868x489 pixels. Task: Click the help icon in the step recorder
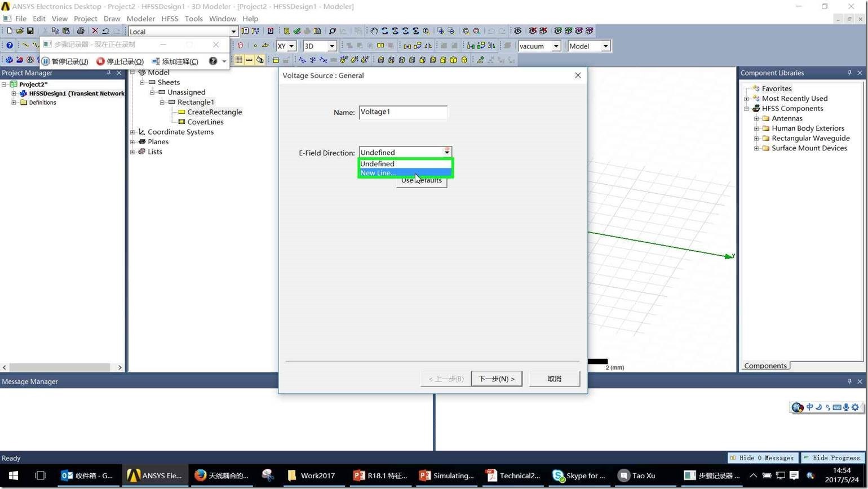[x=213, y=61]
